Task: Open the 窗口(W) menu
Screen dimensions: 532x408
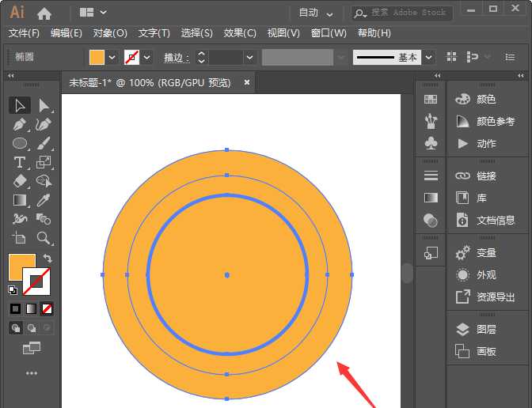Action: (329, 33)
